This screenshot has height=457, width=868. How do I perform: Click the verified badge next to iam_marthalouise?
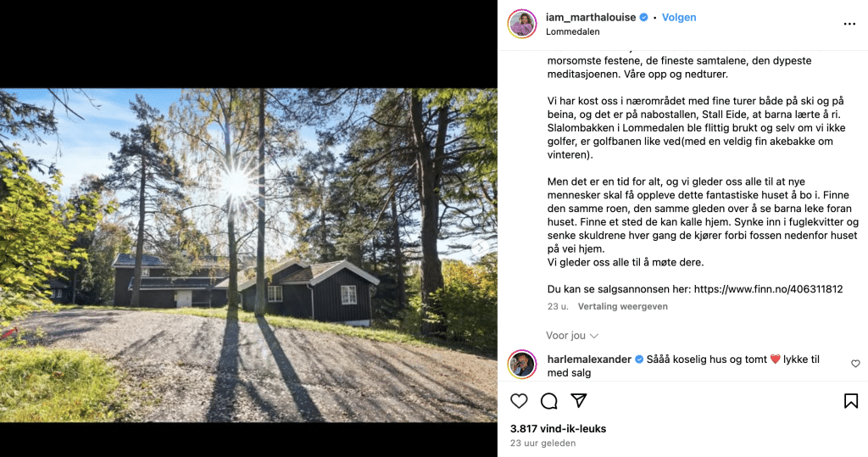point(643,17)
